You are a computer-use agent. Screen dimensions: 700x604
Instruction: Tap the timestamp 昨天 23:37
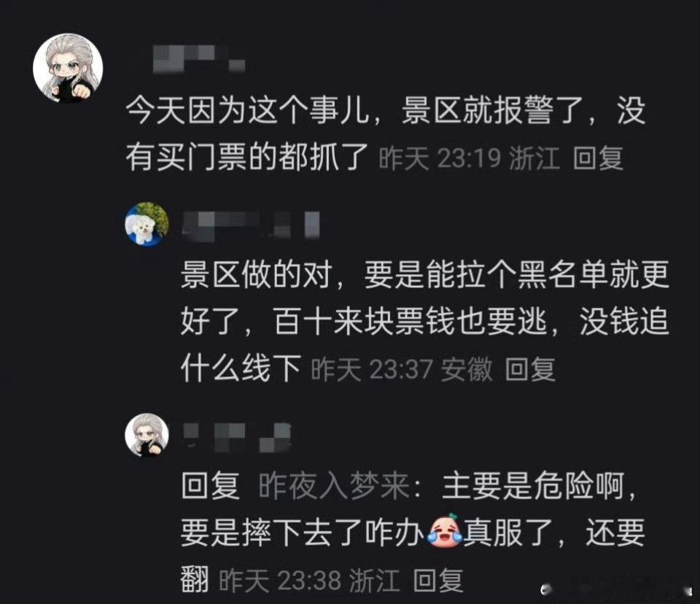371,369
